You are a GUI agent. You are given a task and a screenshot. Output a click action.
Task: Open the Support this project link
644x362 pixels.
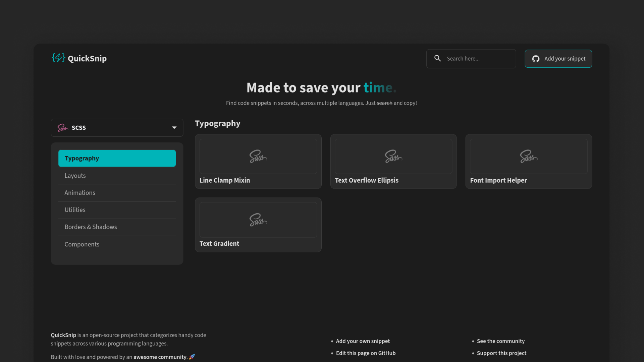501,353
